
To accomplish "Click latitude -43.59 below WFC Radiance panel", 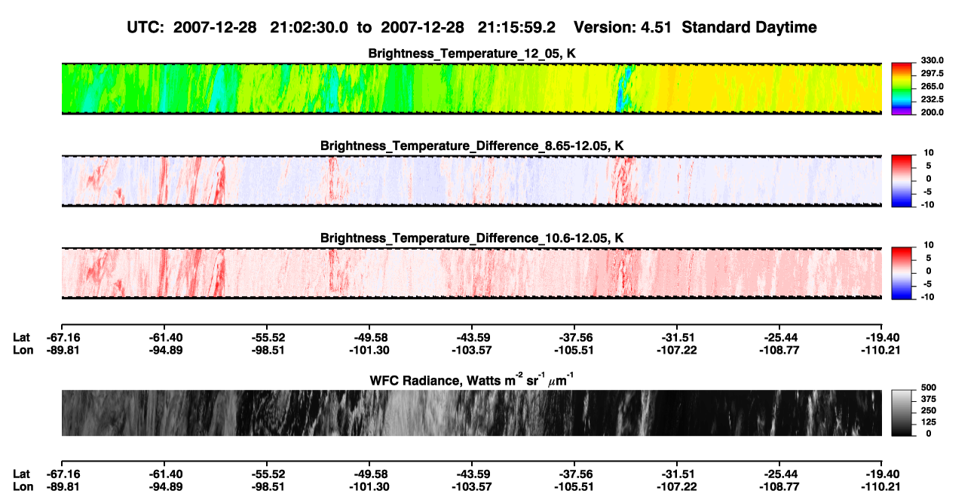I will pyautogui.click(x=472, y=474).
